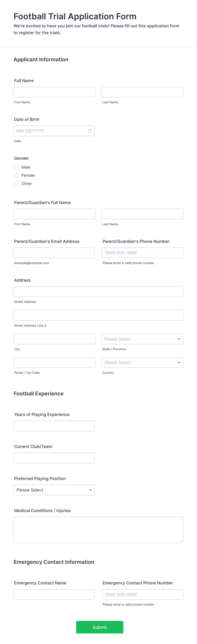Click into the Street Address field
The height and width of the screenshot is (644, 197).
98,291
